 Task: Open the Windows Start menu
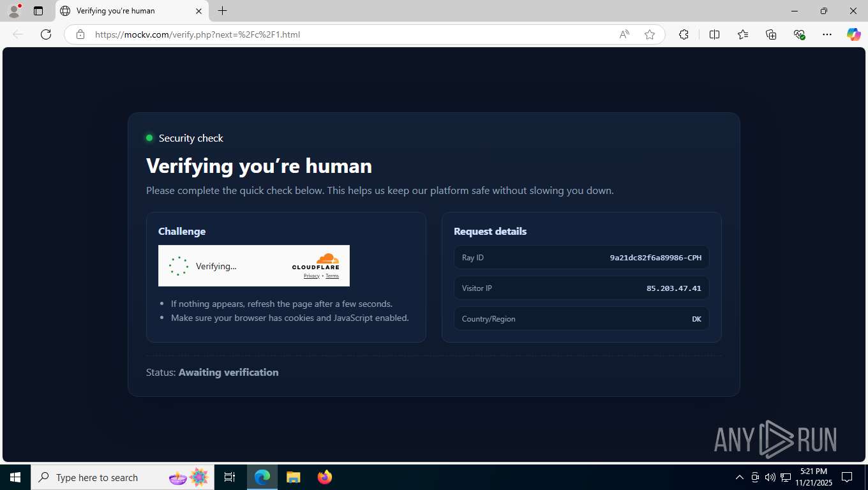(x=15, y=477)
